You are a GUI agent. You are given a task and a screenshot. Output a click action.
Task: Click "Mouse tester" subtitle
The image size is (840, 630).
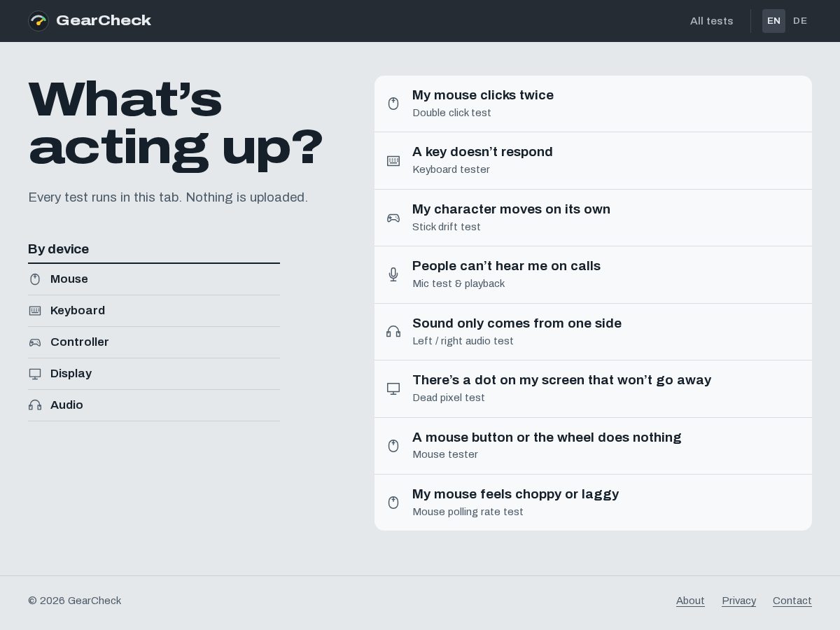click(445, 454)
